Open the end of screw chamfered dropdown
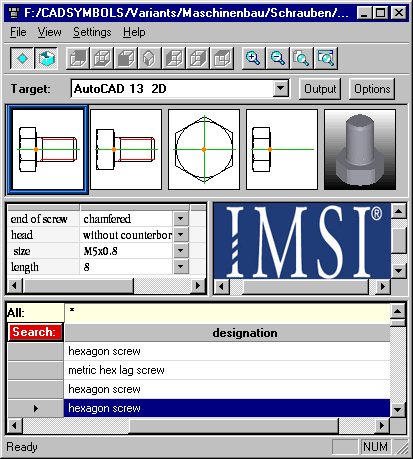This screenshot has width=413, height=459. coord(181,219)
